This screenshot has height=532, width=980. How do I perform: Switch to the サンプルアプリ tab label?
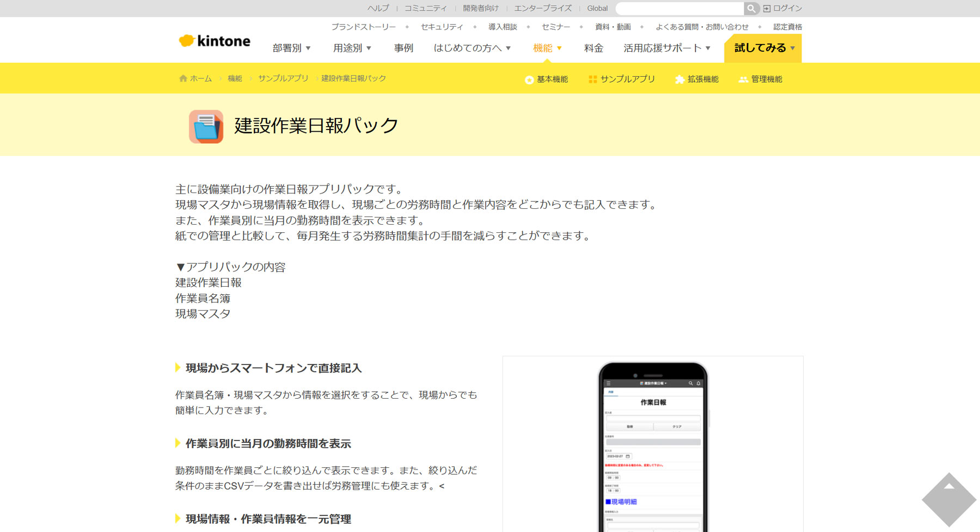[x=628, y=79]
